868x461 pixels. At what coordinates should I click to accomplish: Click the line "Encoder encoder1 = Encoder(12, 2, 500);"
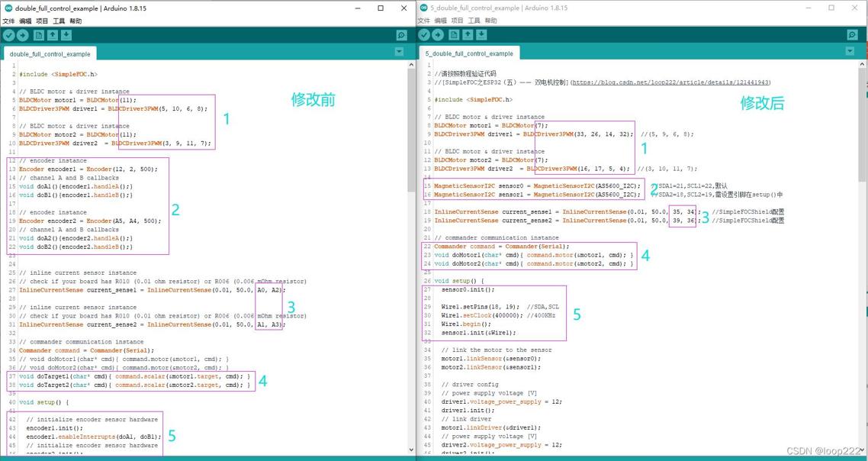coord(88,169)
